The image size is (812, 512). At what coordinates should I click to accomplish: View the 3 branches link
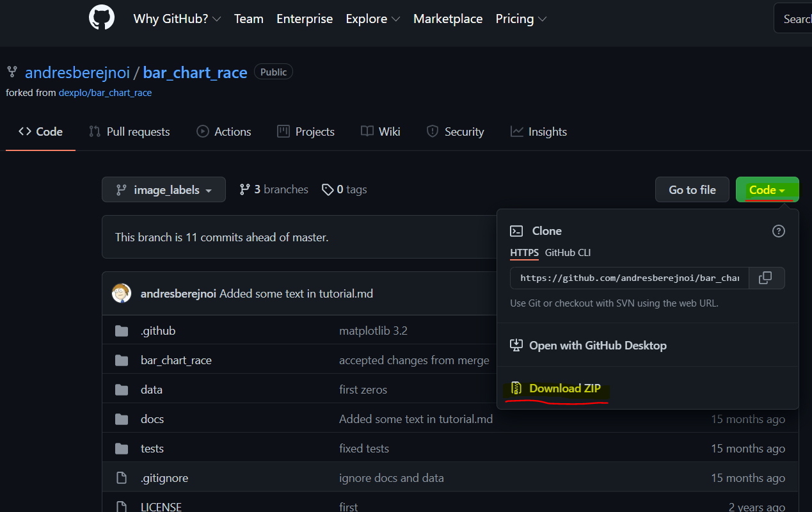[273, 189]
